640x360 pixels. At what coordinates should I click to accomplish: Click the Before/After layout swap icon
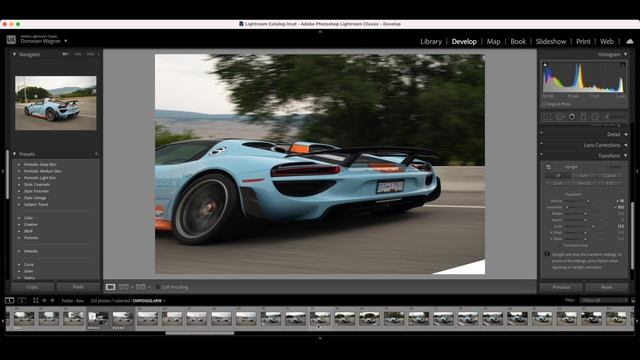[141, 287]
